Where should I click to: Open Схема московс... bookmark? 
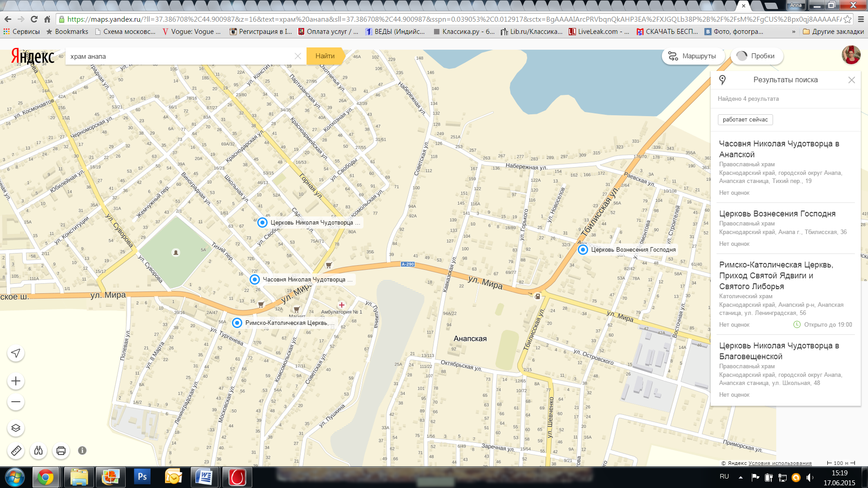(125, 32)
